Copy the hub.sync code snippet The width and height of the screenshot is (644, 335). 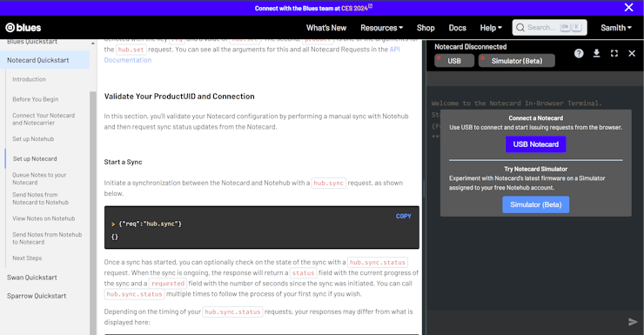tap(403, 217)
